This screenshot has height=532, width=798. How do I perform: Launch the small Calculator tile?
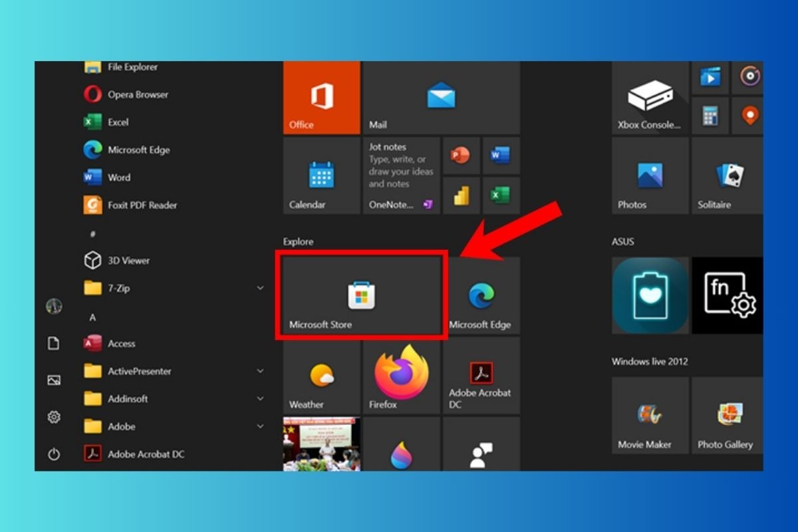pos(710,116)
